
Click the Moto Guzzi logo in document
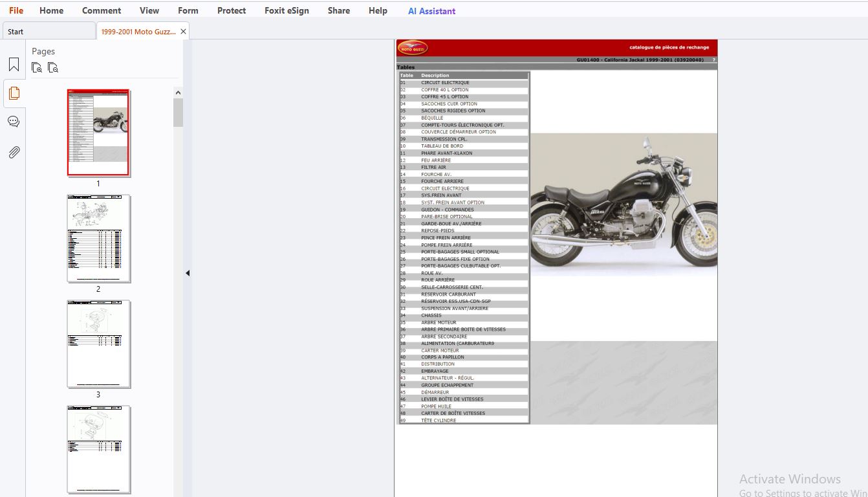click(x=412, y=49)
